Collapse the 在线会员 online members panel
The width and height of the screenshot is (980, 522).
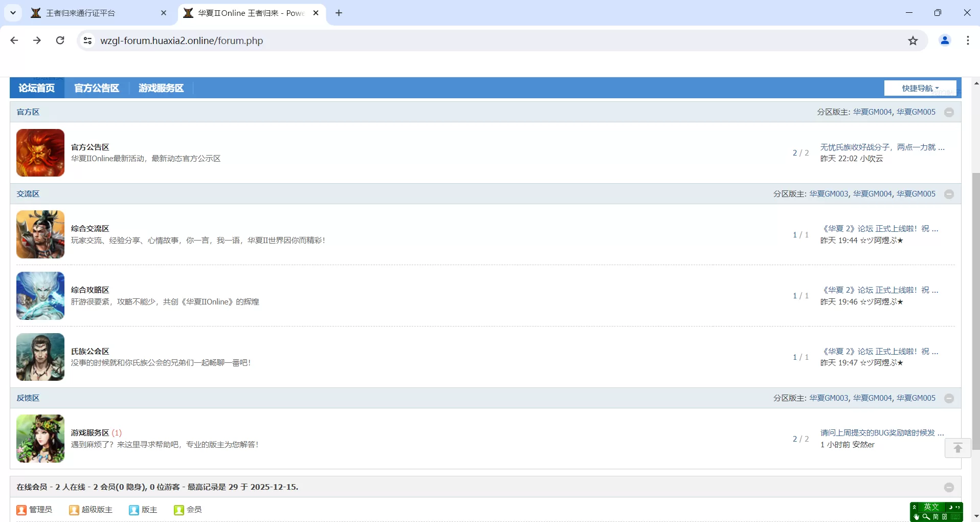949,487
